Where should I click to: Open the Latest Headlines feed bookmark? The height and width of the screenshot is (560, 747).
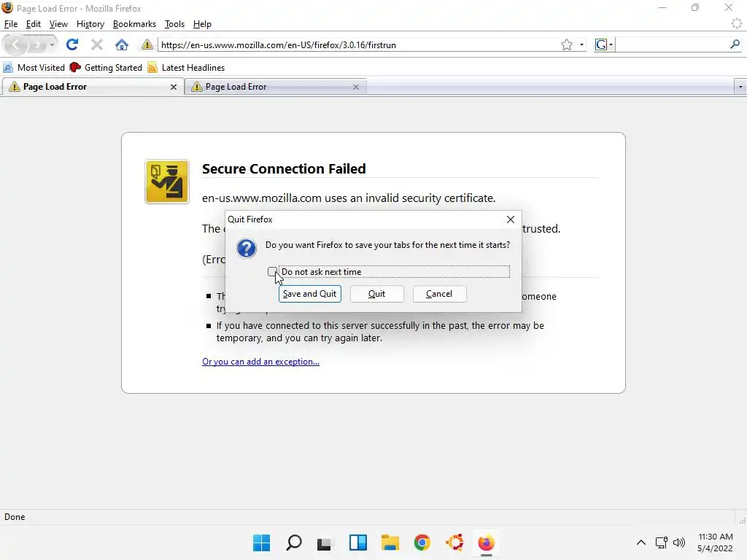(x=186, y=68)
